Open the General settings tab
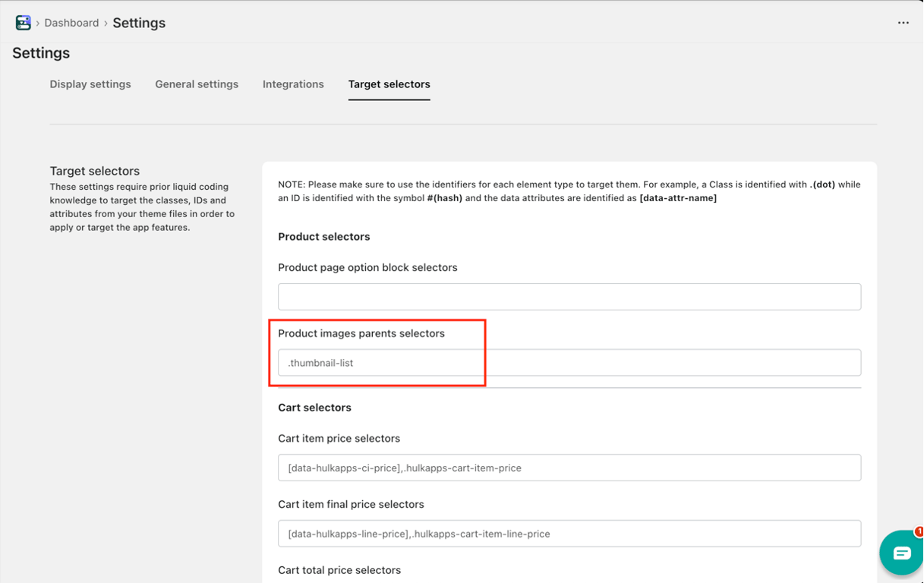Viewport: 924px width, 583px height. [197, 84]
